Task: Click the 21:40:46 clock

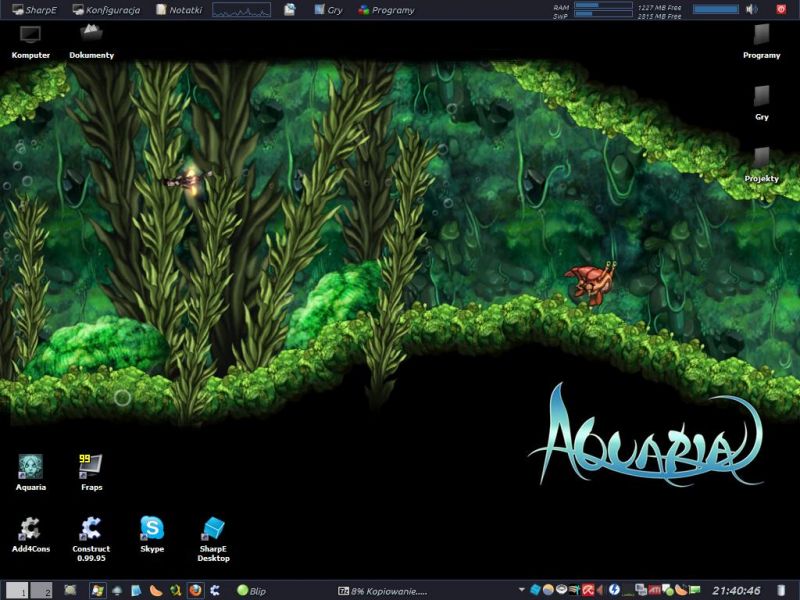Action: (736, 590)
